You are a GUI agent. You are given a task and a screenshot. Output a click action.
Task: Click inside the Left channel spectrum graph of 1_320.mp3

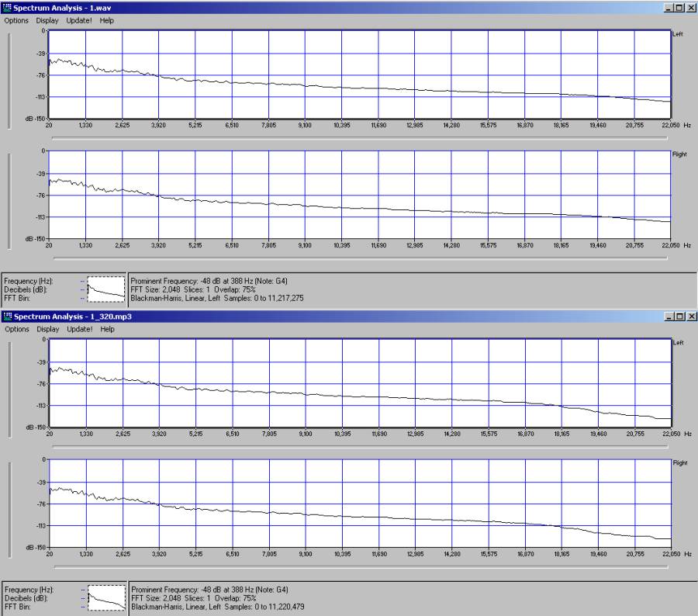360,383
